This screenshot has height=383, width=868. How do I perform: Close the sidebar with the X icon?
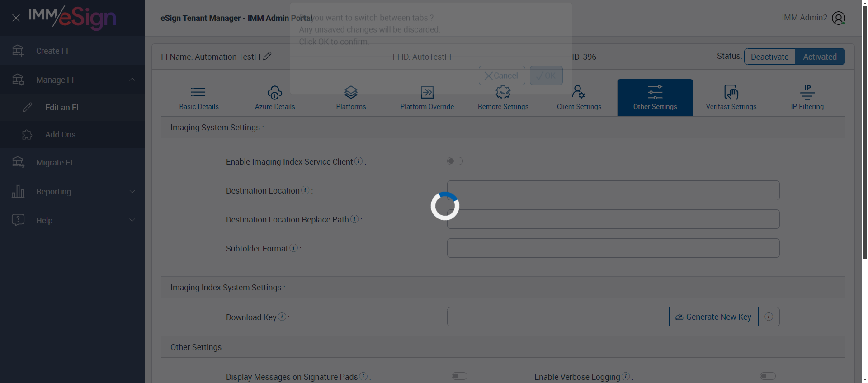coord(16,18)
